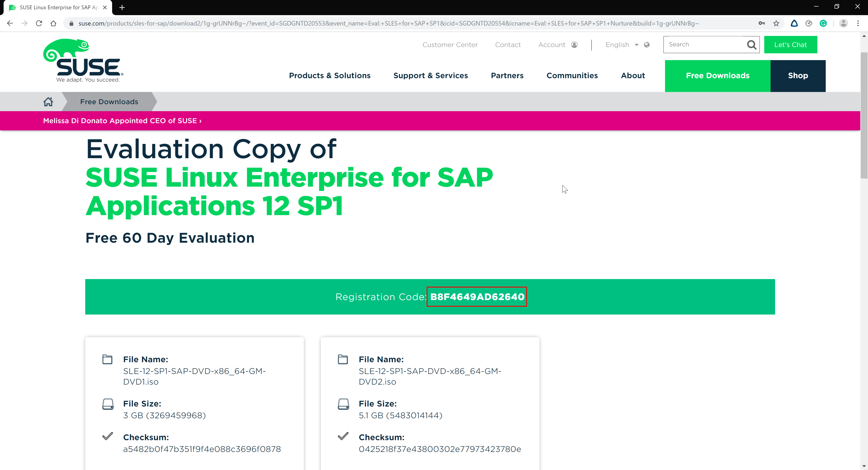
Task: Click file size 5.1 GB (5483014144)
Action: point(400,415)
